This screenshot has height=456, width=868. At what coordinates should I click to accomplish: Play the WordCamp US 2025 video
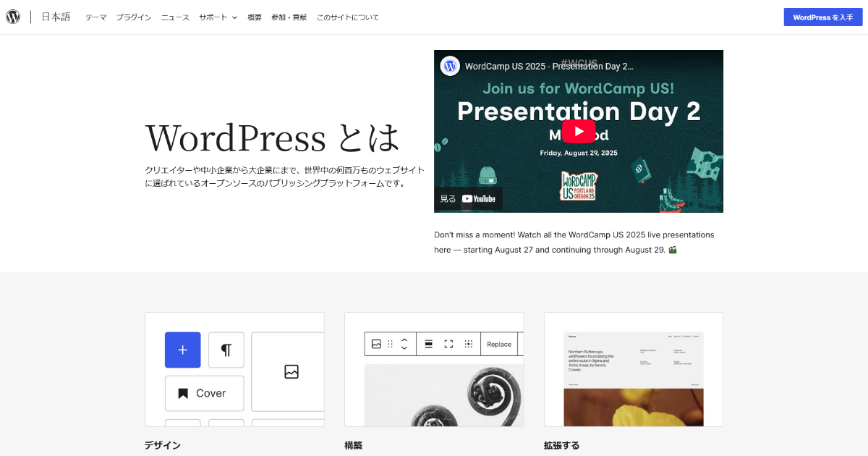[578, 131]
